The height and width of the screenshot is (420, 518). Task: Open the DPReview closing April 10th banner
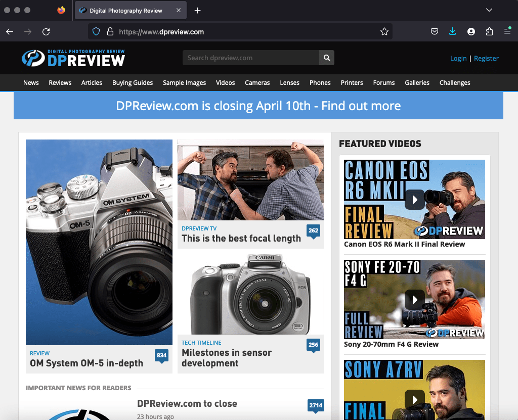click(258, 106)
